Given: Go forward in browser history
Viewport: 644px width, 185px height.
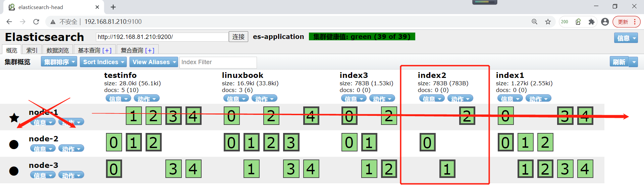Looking at the screenshot, I should pyautogui.click(x=22, y=22).
